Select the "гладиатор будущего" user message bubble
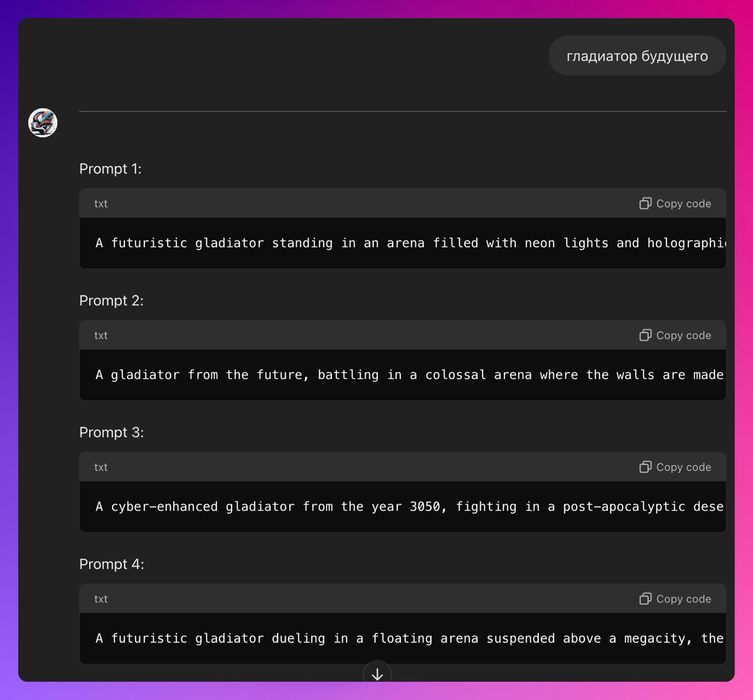753x700 pixels. [637, 56]
